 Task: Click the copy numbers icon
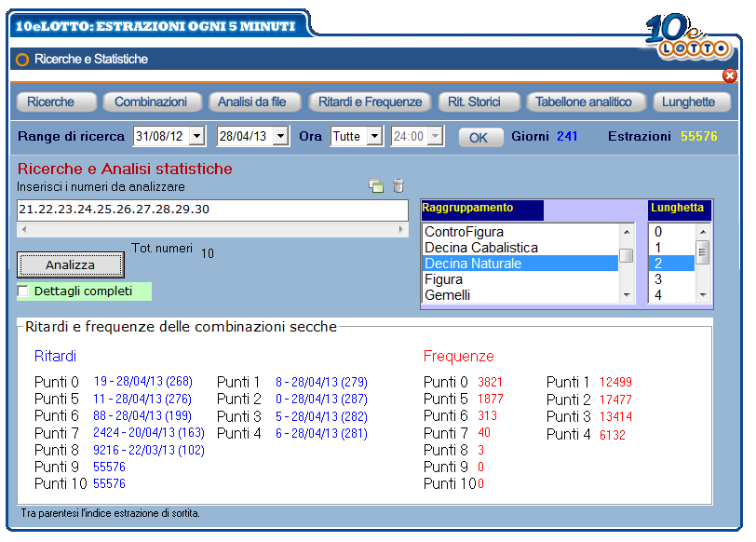click(x=376, y=185)
